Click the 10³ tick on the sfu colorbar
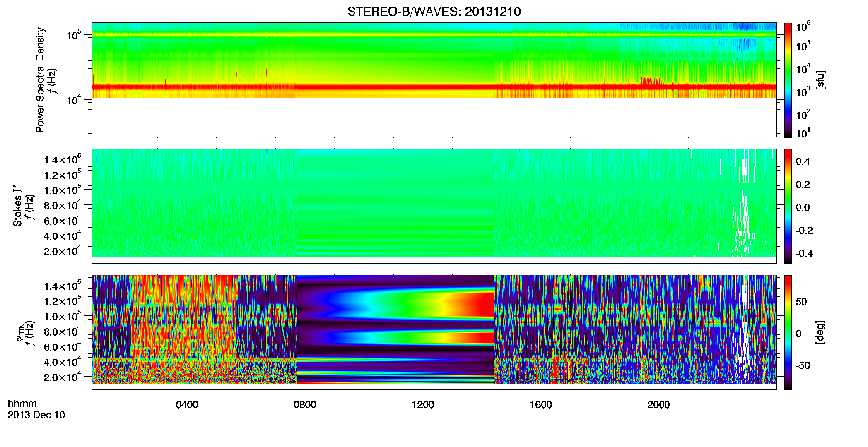The height and width of the screenshot is (447, 868). click(803, 92)
